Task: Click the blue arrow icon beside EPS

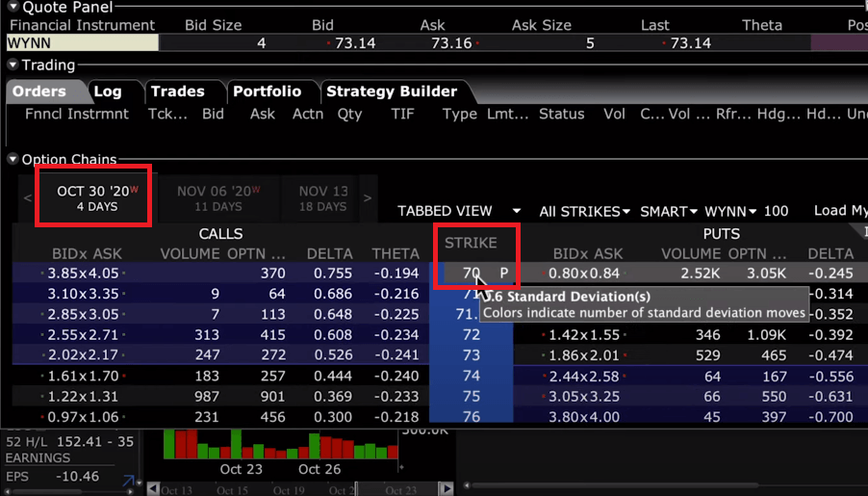Action: 128,479
